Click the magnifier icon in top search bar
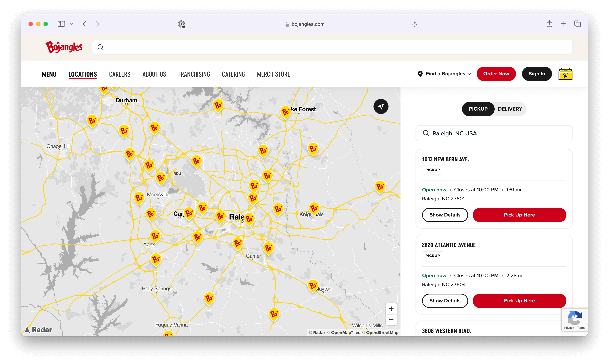Viewport: 609px width, 364px height. [x=101, y=47]
